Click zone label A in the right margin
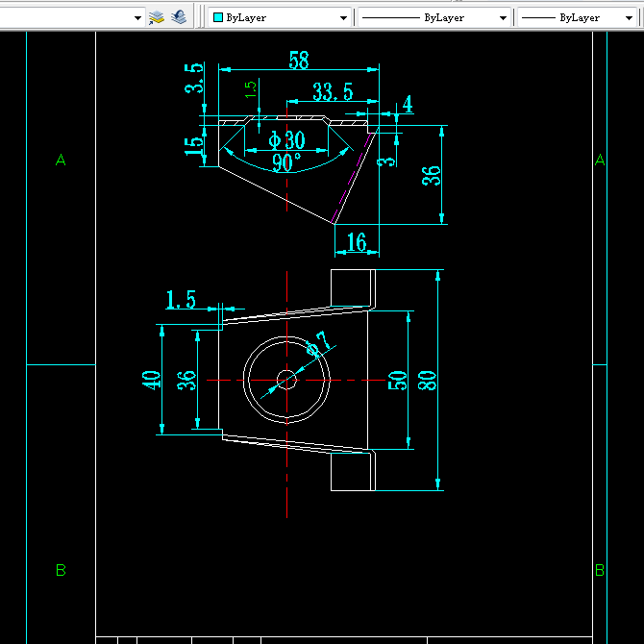The height and width of the screenshot is (644, 644). tap(599, 160)
